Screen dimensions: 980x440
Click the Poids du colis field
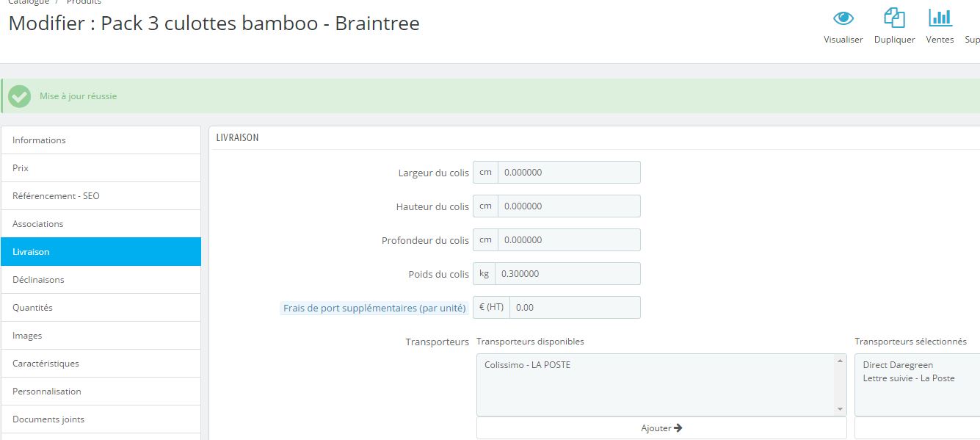click(567, 274)
